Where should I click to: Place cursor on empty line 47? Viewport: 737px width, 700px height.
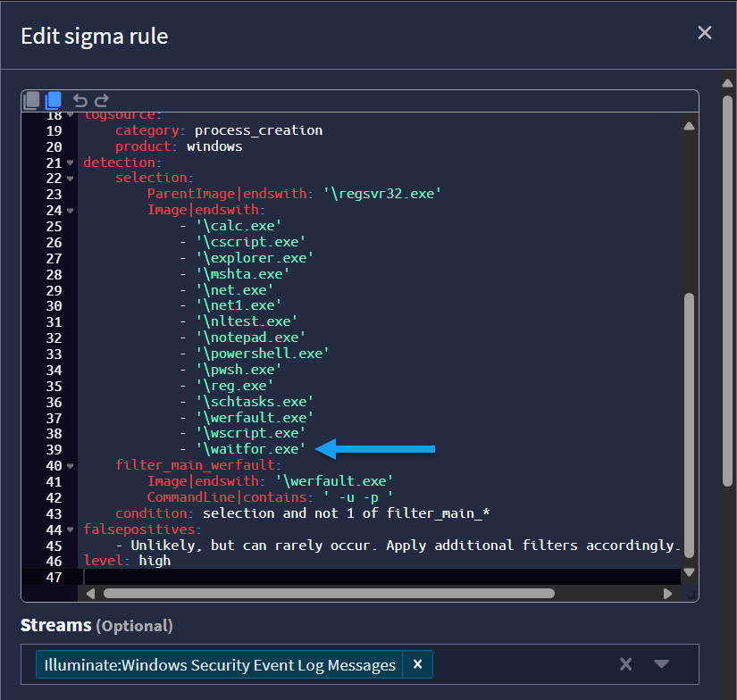tap(357, 577)
